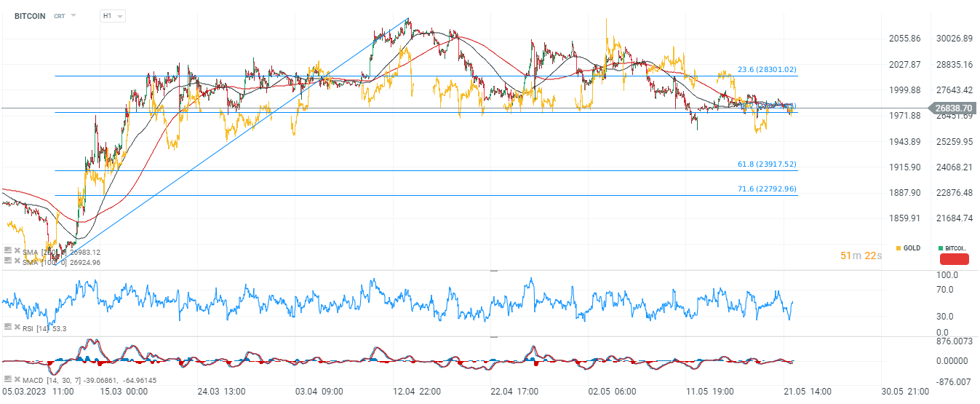Image resolution: width=980 pixels, height=404 pixels.
Task: Click the BITCOIN symbol name
Action: pyautogui.click(x=30, y=15)
